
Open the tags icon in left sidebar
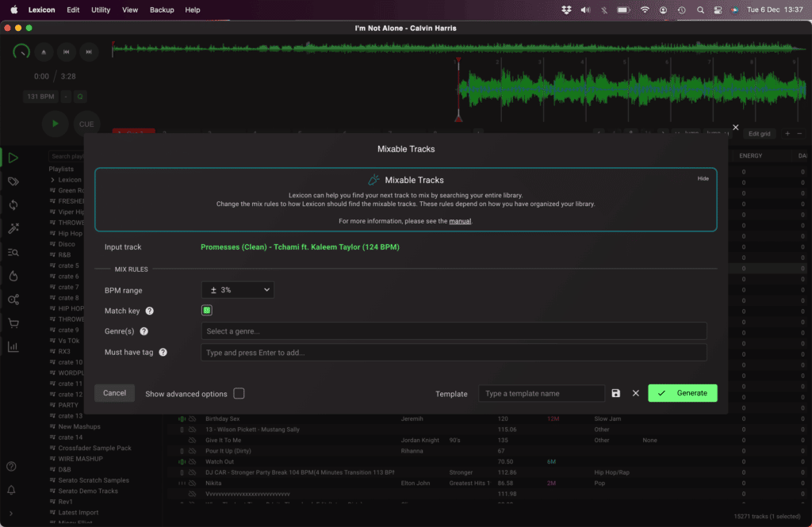(13, 181)
